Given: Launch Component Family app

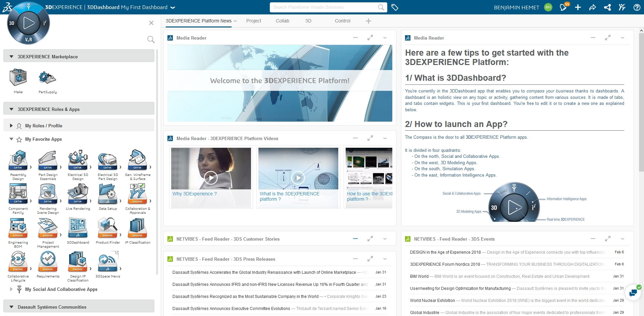Looking at the screenshot, I should [x=18, y=194].
